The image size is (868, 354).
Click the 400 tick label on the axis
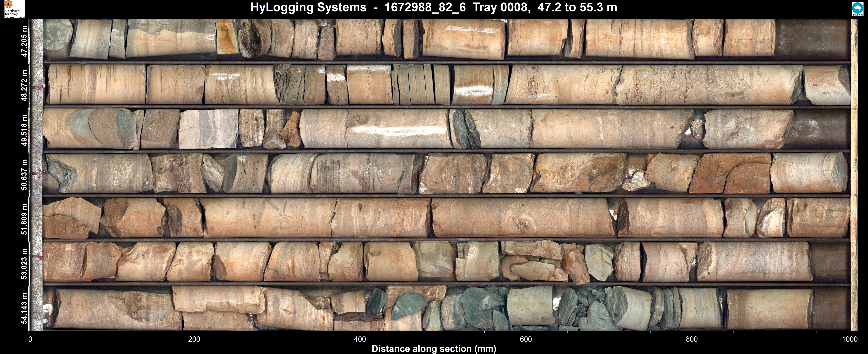(360, 339)
